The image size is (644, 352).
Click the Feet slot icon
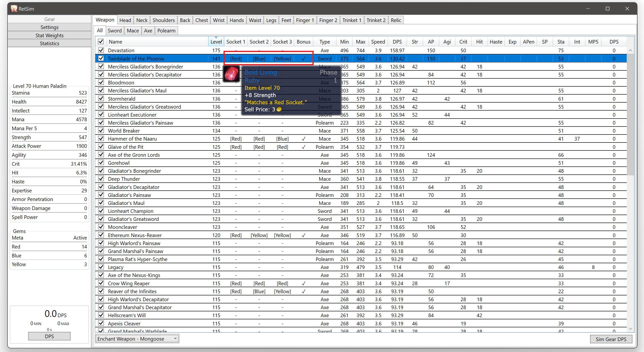click(x=287, y=20)
